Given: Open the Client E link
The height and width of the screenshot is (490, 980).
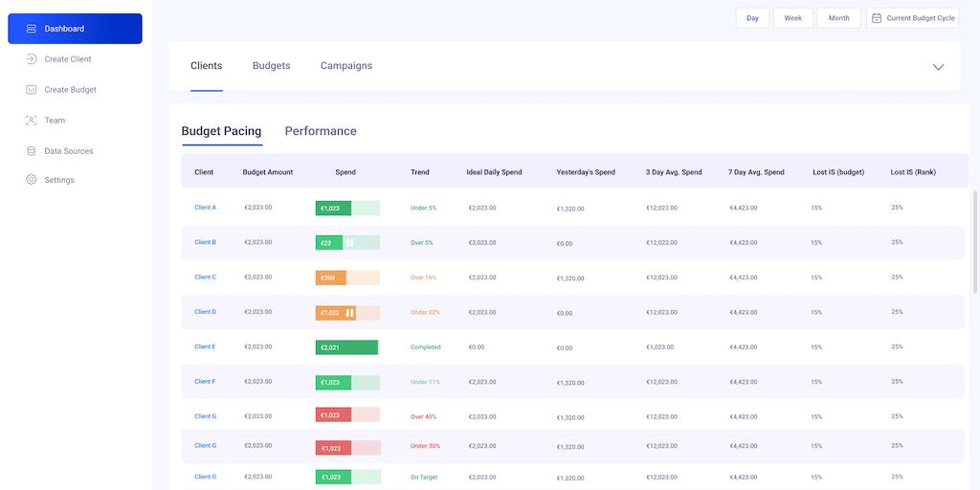Looking at the screenshot, I should coord(205,347).
